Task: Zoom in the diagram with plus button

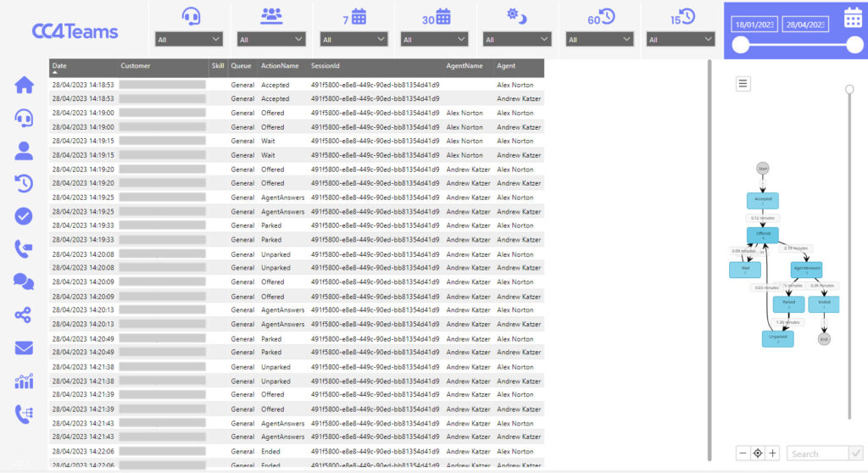Action: click(x=772, y=454)
